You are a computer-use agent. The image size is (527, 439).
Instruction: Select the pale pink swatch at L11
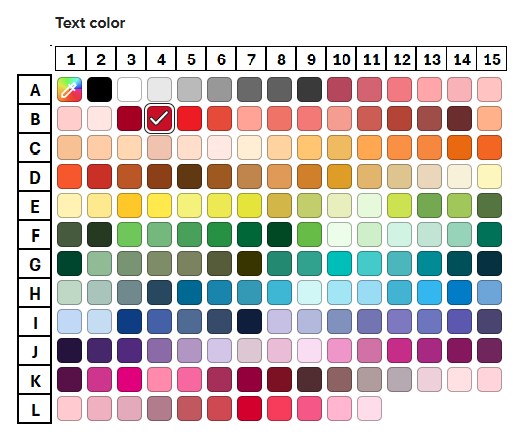click(369, 408)
